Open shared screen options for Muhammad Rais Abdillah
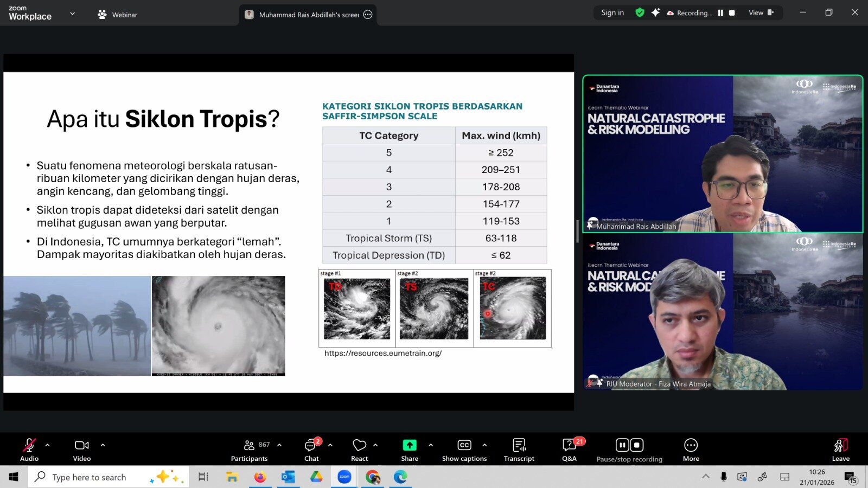This screenshot has width=868, height=488. pyautogui.click(x=368, y=15)
